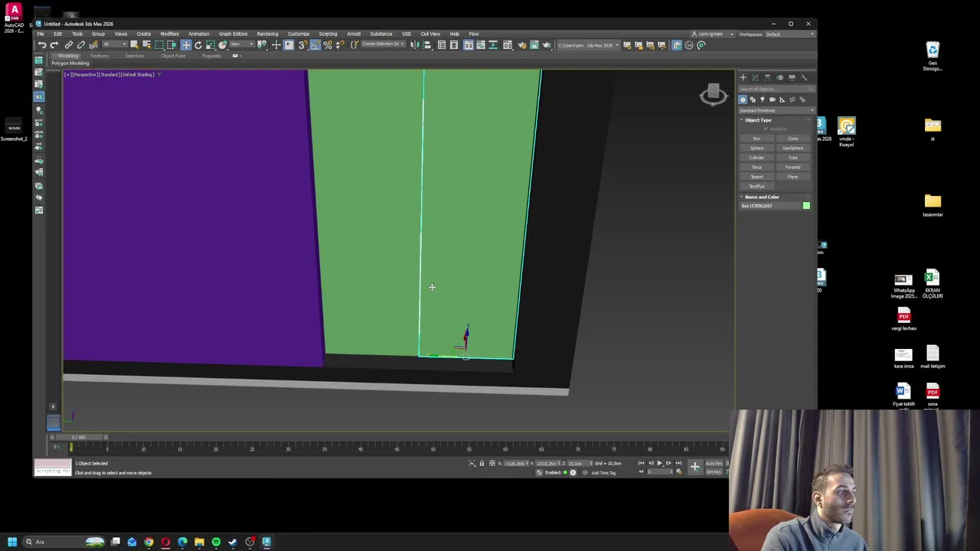Choose the Select Object tool
This screenshot has height=551, width=980.
[135, 44]
